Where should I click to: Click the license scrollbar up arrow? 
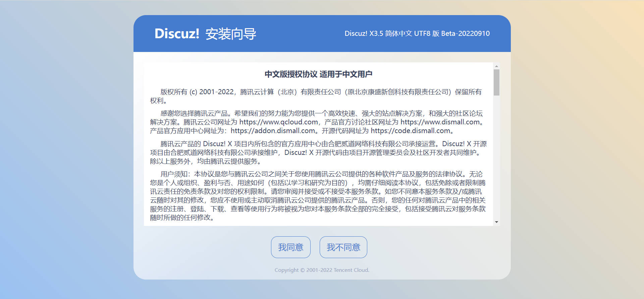tap(496, 66)
